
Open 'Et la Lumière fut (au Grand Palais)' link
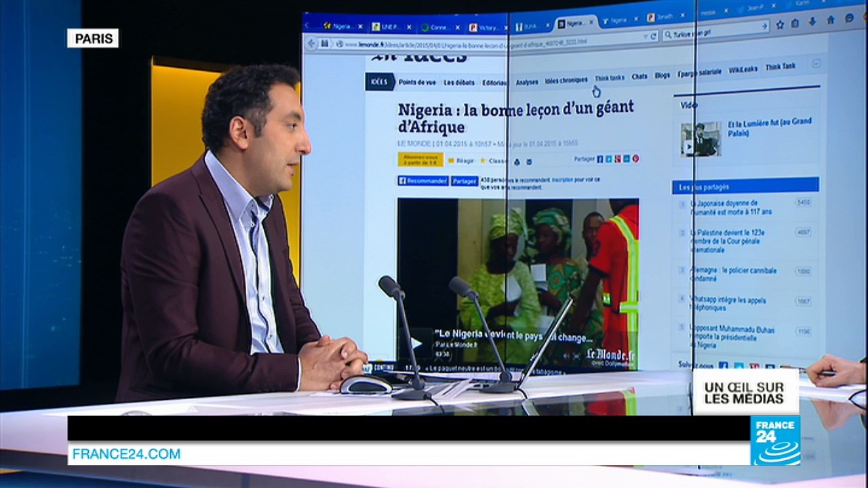pos(770,127)
